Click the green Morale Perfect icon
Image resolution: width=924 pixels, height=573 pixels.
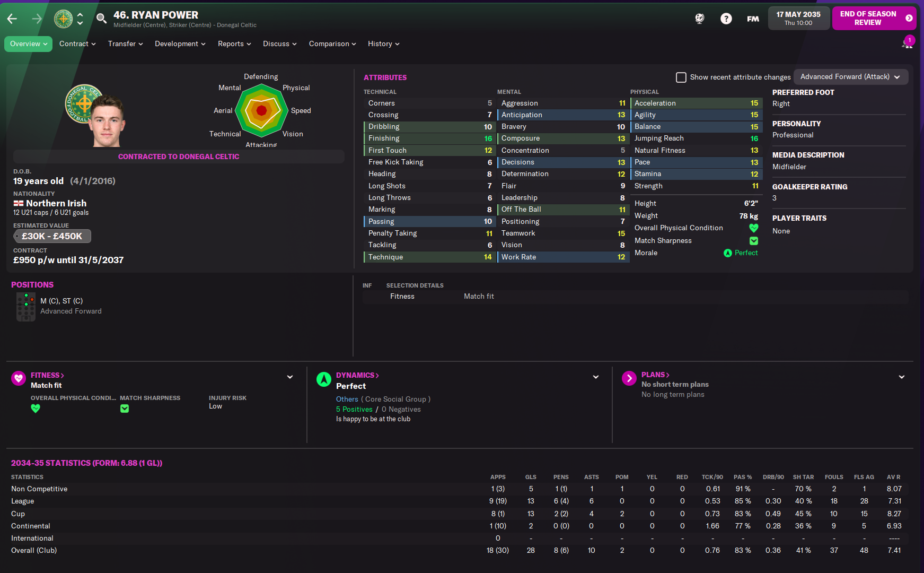point(728,253)
